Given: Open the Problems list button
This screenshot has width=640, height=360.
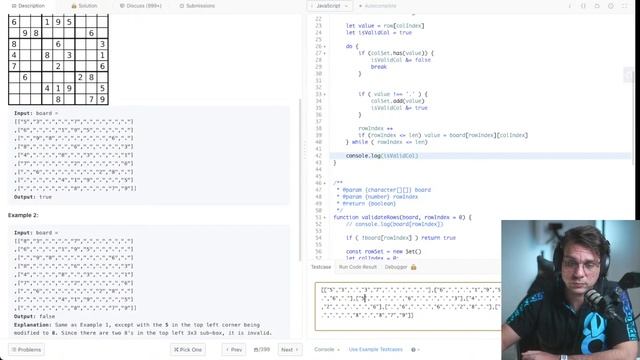Looking at the screenshot, I should pos(27,350).
